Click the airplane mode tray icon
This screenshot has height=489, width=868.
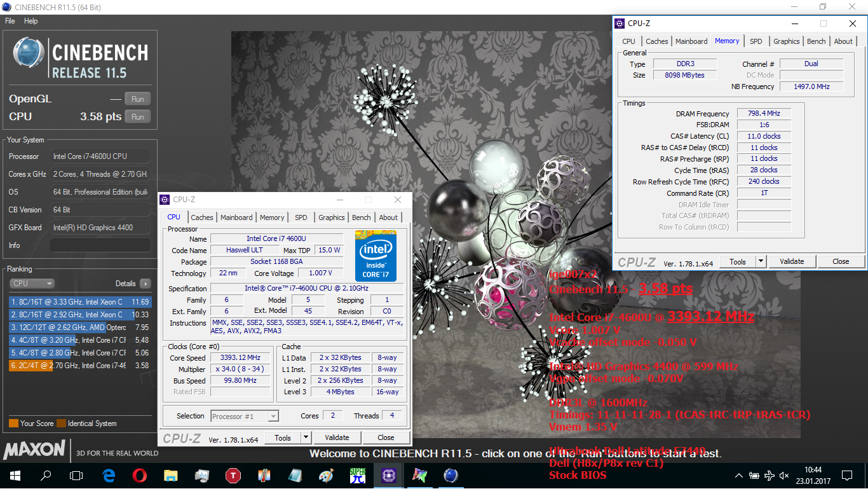[770, 476]
